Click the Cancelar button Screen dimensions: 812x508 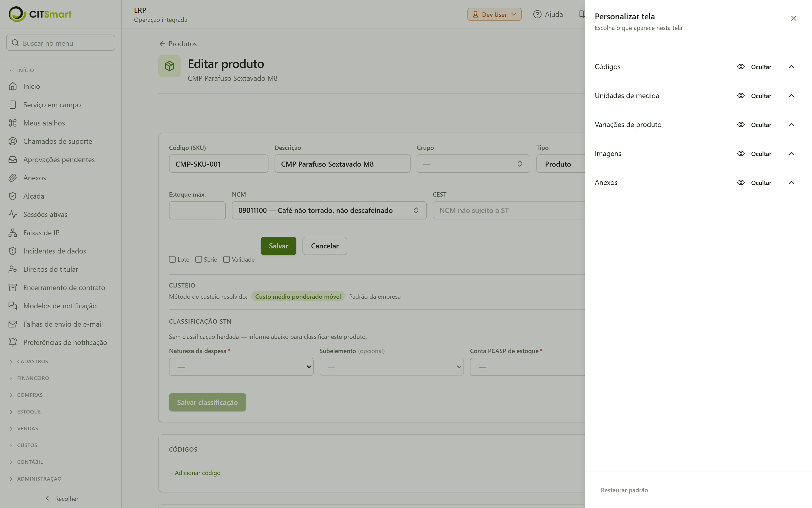point(325,246)
